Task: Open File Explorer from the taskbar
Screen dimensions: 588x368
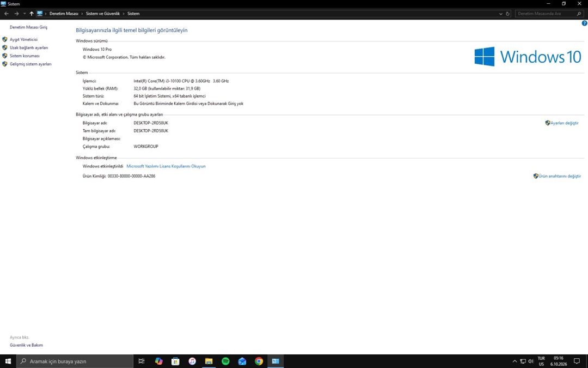Action: point(209,361)
